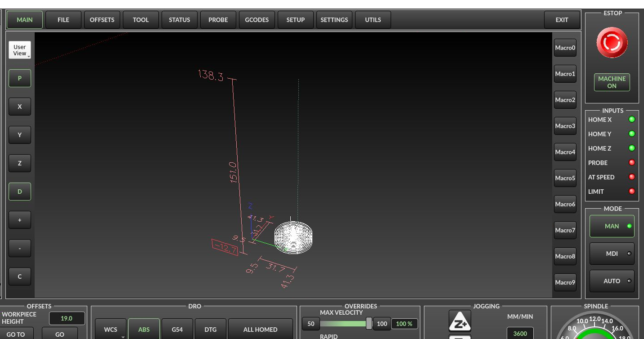Open the OFFSETS tab

102,20
